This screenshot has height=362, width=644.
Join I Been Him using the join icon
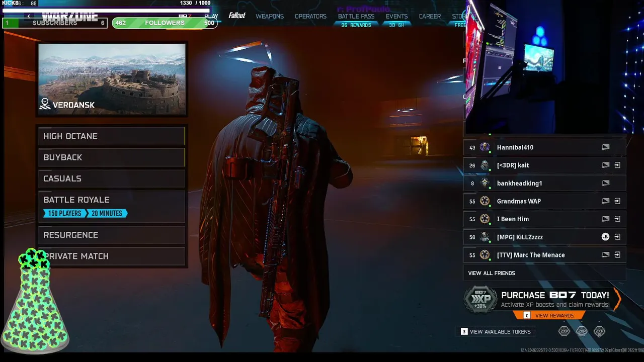click(617, 219)
